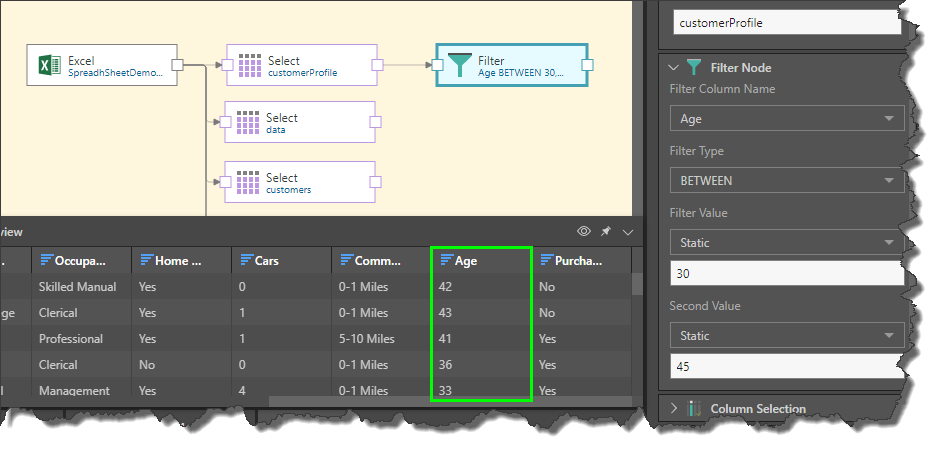The image size is (942, 451).
Task: Click the Skilled Manual occupation cell
Action: pos(77,286)
